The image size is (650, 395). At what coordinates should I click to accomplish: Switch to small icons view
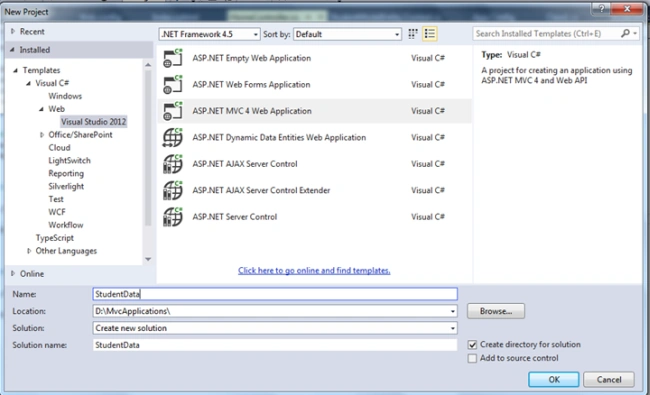(413, 34)
